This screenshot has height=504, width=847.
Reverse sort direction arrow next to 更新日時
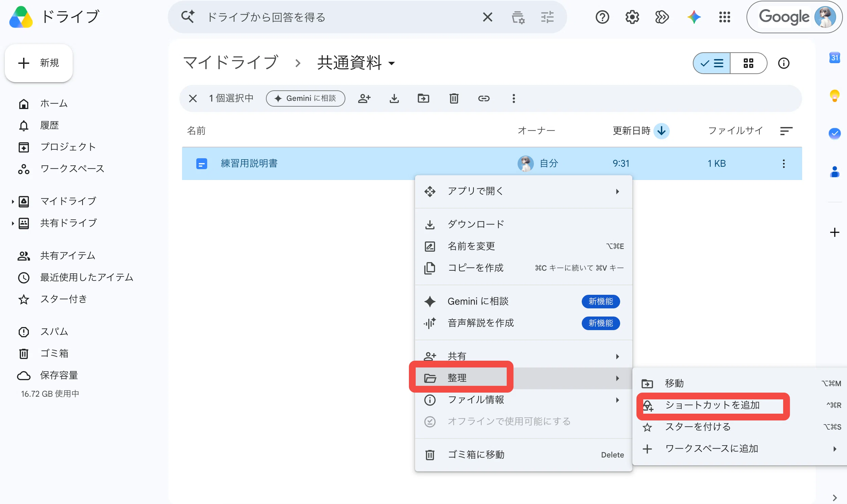[661, 131]
